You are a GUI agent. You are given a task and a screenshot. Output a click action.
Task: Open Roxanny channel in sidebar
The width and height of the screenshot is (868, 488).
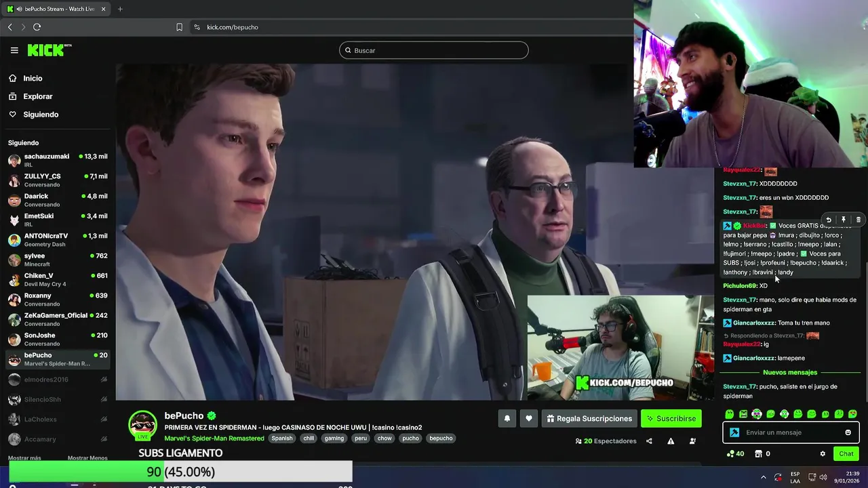point(57,300)
